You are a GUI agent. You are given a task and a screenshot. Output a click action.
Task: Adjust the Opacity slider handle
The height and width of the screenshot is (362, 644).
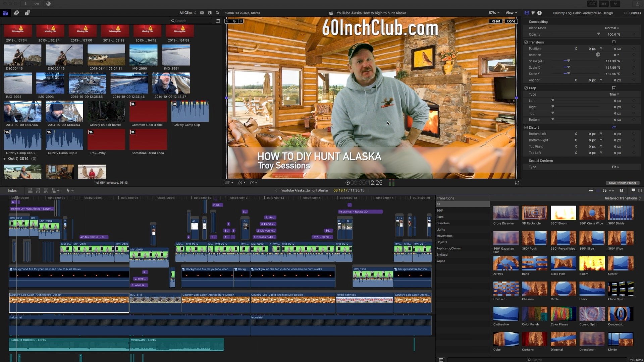[x=598, y=34]
